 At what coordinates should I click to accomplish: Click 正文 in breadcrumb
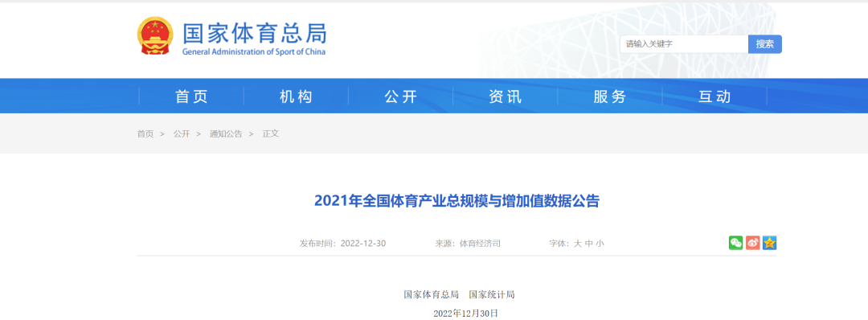tap(271, 133)
